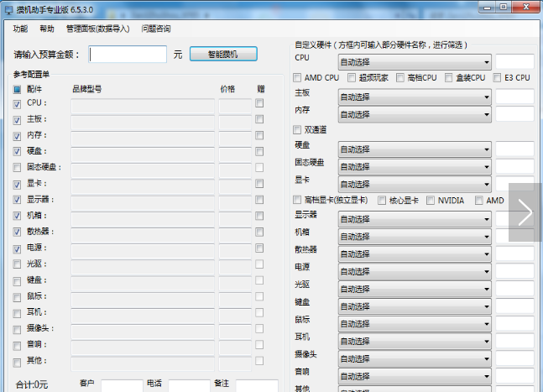Uncheck the 电源 component checkbox
The height and width of the screenshot is (392, 543).
click(17, 248)
